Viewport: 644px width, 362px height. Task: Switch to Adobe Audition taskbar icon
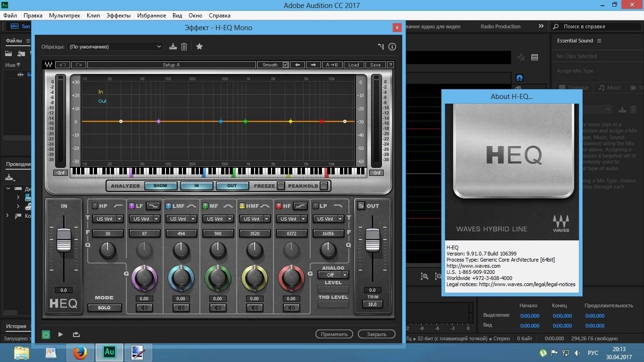pos(109,352)
